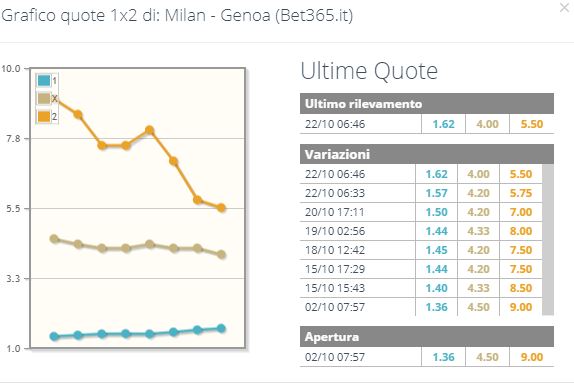Click the tan legend swatch for series X
This screenshot has height=388, width=574.
(x=44, y=98)
